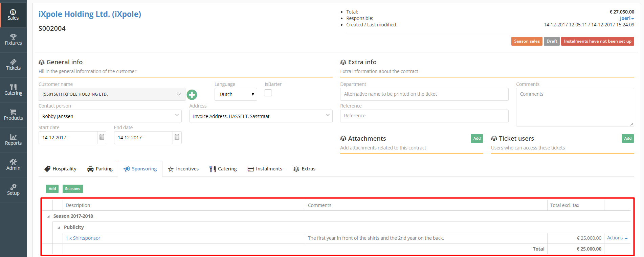644x257 pixels.
Task: Click the Total row € 25.000,00 sum
Action: point(589,249)
